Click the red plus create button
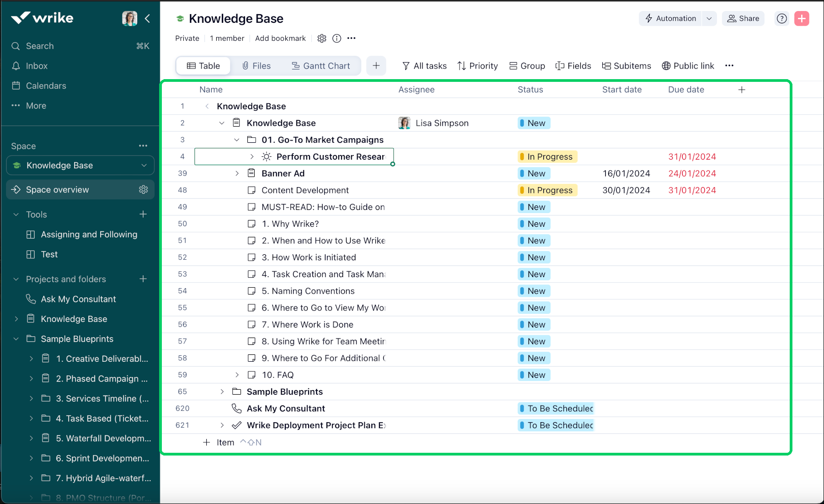The width and height of the screenshot is (824, 504). [x=801, y=18]
